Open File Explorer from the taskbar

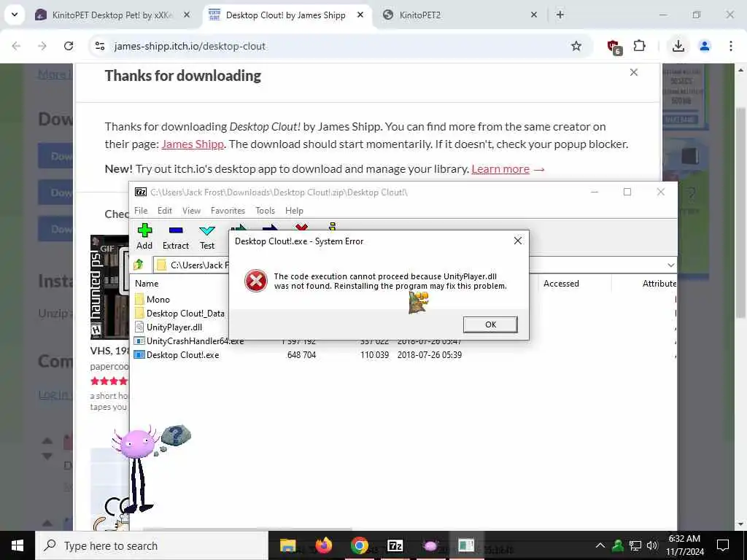click(287, 545)
